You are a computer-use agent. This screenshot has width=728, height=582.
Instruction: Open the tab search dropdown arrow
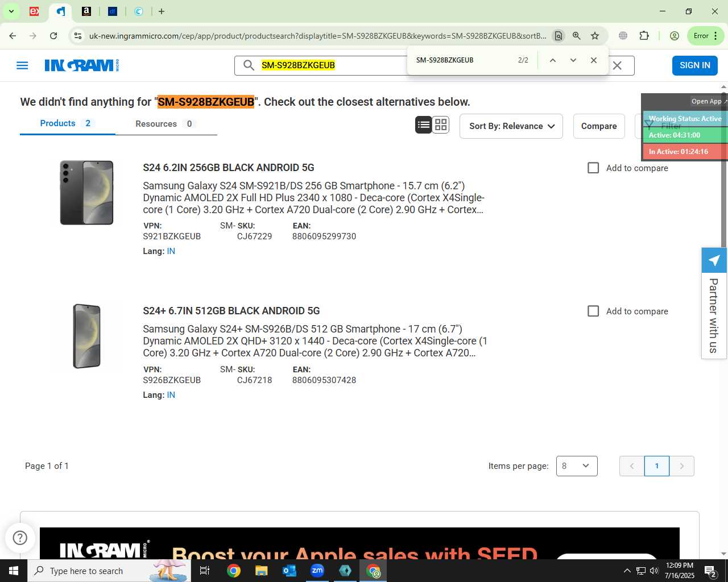coord(11,11)
